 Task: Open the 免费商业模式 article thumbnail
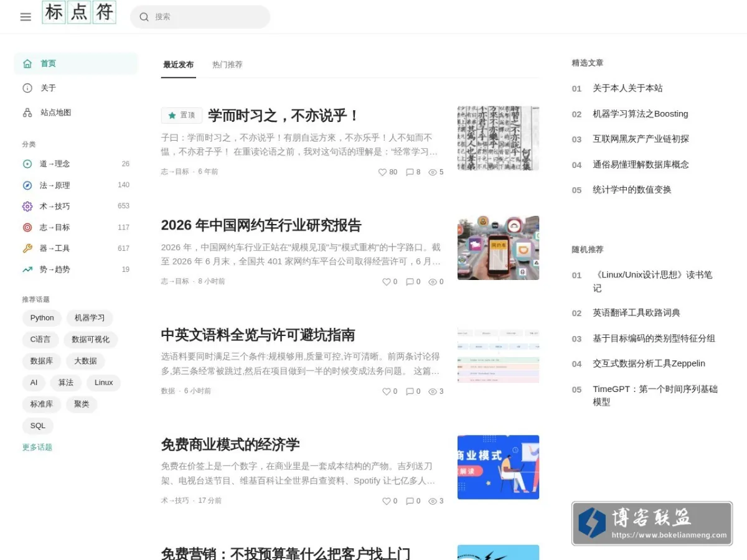point(498,467)
